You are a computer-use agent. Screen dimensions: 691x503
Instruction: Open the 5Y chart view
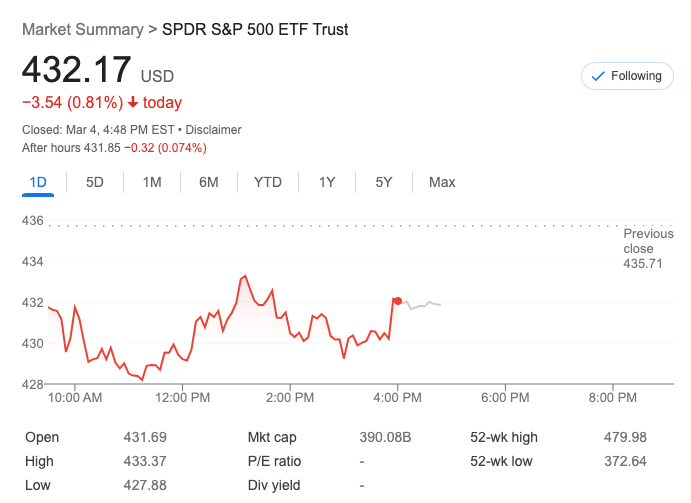(x=384, y=182)
